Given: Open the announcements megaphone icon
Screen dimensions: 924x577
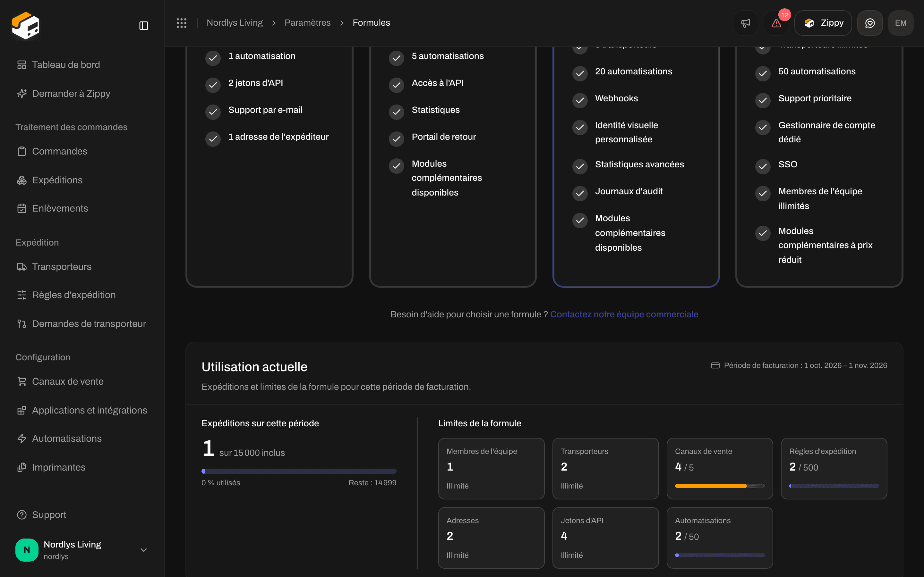Looking at the screenshot, I should coord(745,23).
